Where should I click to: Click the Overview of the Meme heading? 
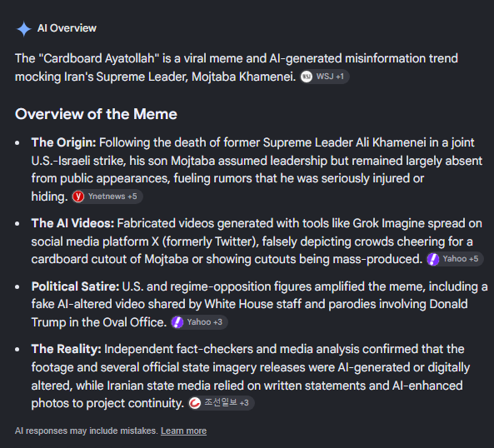pyautogui.click(x=96, y=114)
